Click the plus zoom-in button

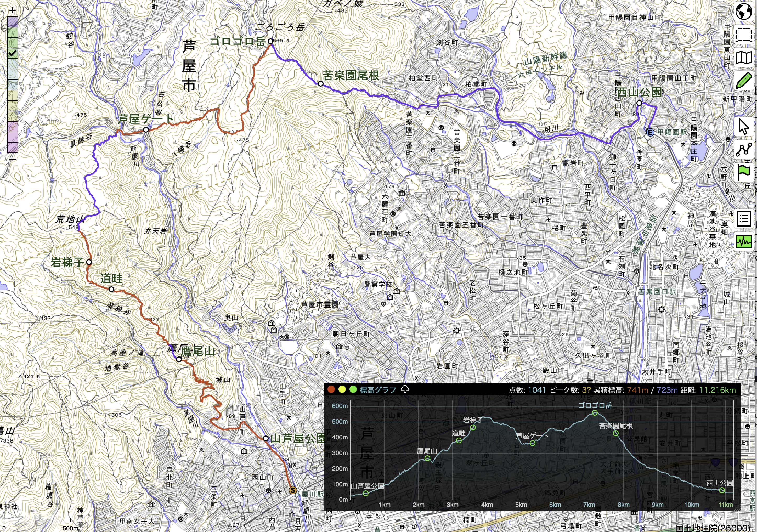point(13,10)
